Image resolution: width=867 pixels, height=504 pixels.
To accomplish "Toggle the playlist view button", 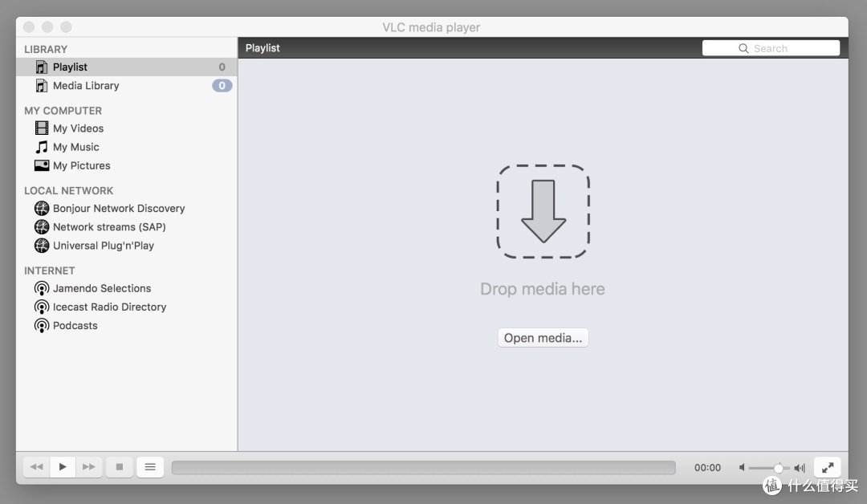I will 150,467.
